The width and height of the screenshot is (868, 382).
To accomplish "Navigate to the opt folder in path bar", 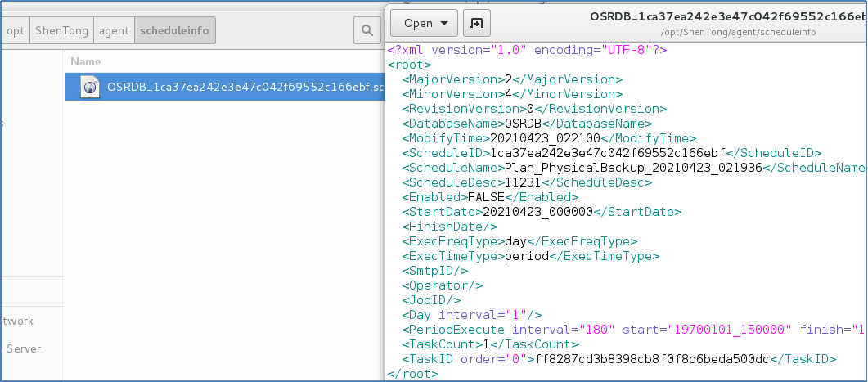I will click(15, 31).
